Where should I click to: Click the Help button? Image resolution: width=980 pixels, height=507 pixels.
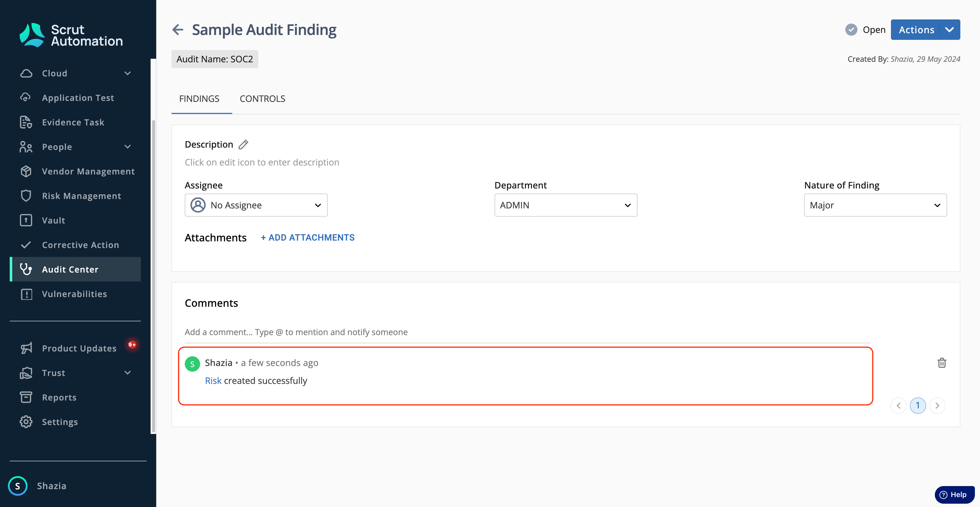(954, 494)
